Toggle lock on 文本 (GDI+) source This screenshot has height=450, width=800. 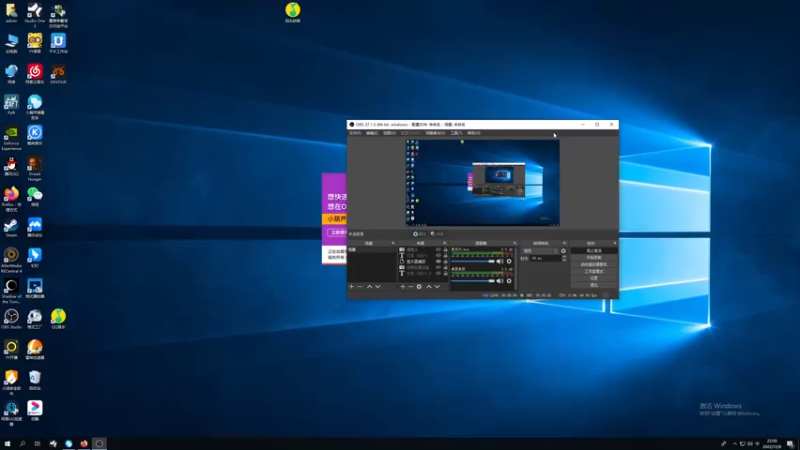tap(445, 256)
